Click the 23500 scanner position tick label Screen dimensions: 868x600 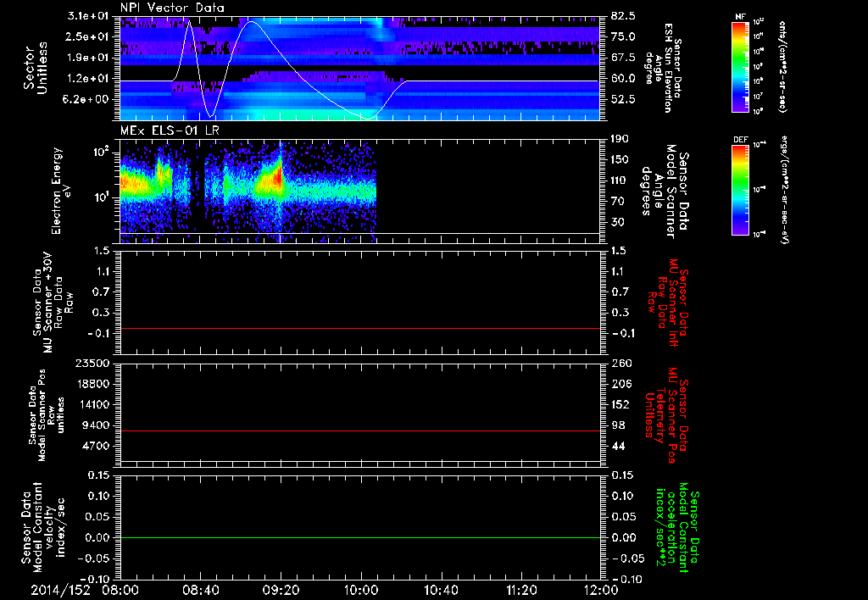pos(92,364)
